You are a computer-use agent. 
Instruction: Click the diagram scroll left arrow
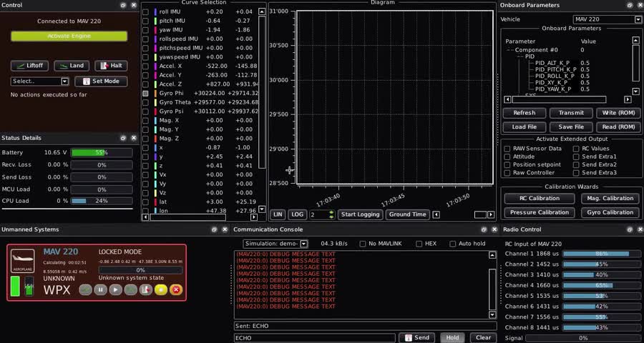(x=436, y=214)
